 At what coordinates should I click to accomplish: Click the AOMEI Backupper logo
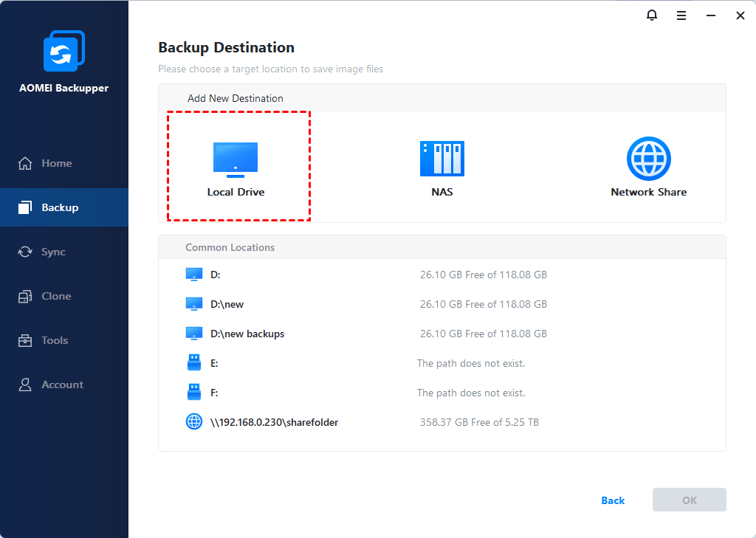pyautogui.click(x=64, y=52)
